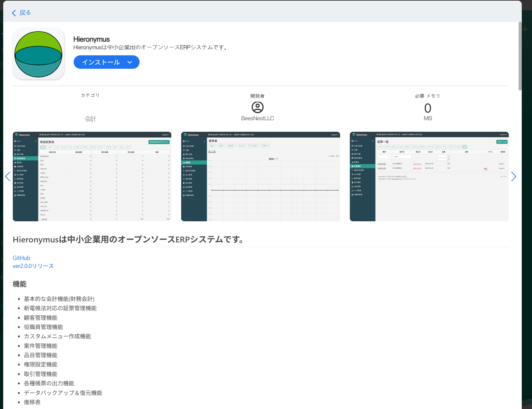Select 品目管理機能 list item
This screenshot has height=409, width=532.
(x=41, y=355)
